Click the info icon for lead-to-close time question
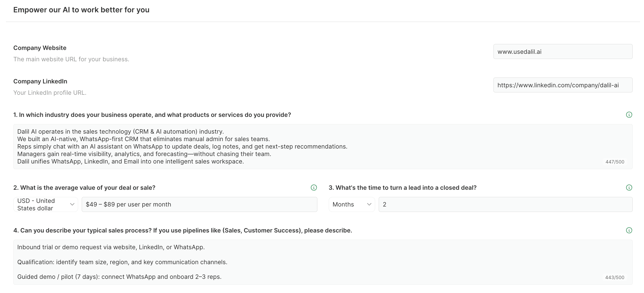 pos(629,188)
